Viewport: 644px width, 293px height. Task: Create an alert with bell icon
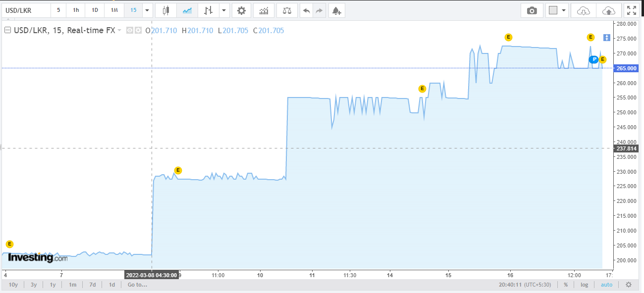[337, 10]
